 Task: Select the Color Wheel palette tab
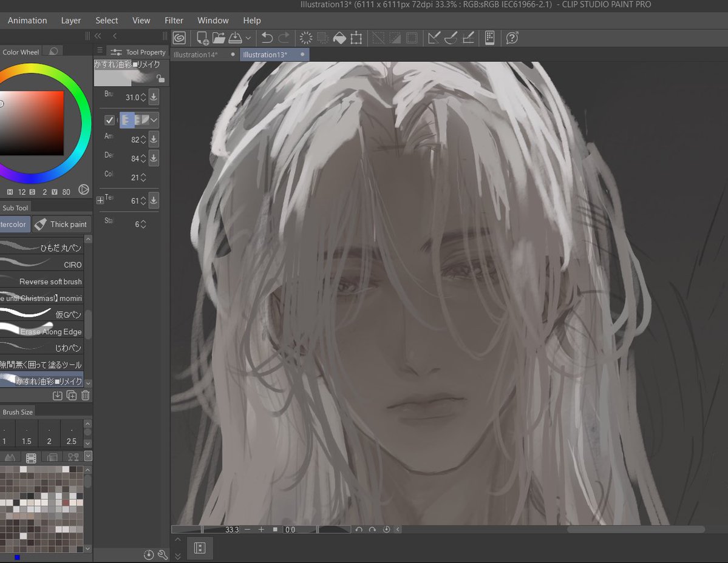tap(21, 52)
